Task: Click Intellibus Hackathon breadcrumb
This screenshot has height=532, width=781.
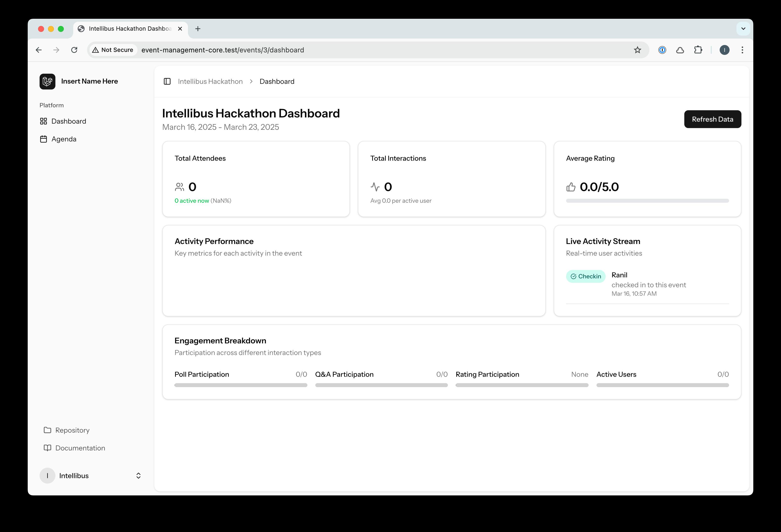Action: (x=210, y=82)
